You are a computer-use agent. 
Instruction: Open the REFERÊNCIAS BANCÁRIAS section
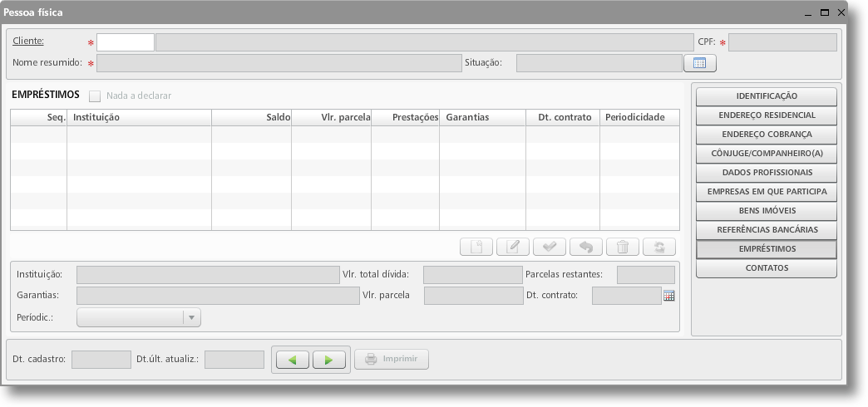coord(766,229)
